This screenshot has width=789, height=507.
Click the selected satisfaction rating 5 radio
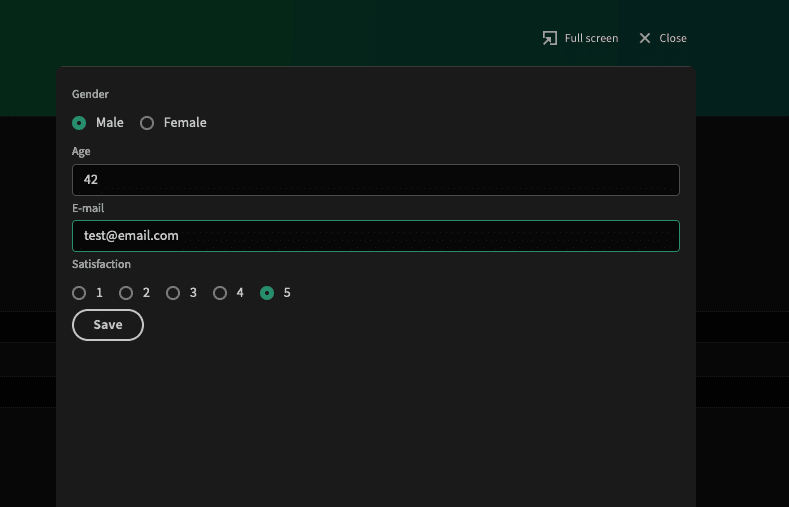click(x=267, y=293)
